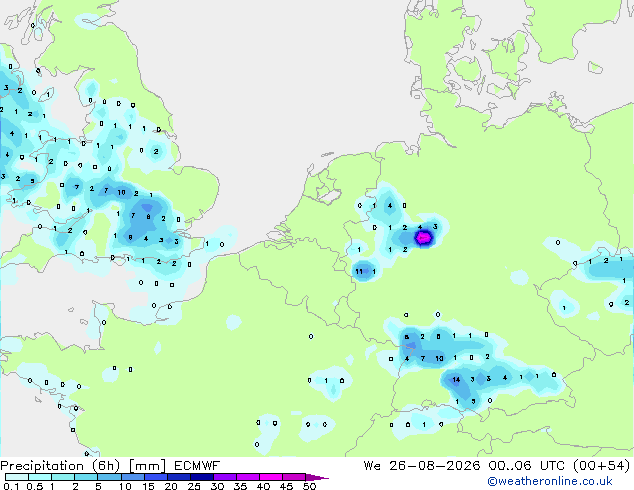Click the 20–25 mm legend color box
The image size is (634, 490).
(x=179, y=477)
